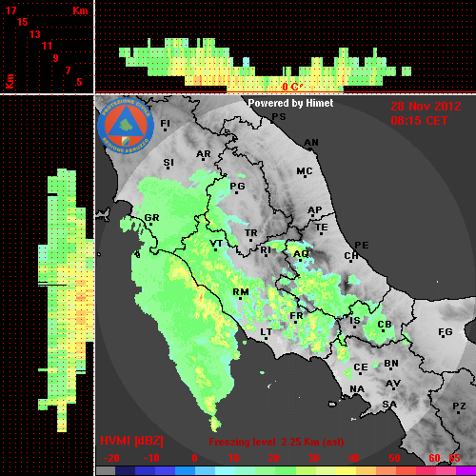Screen dimensions: 476x476
Task: Select the pale cyan swatch in the dBZ scale
Action: pos(226,471)
